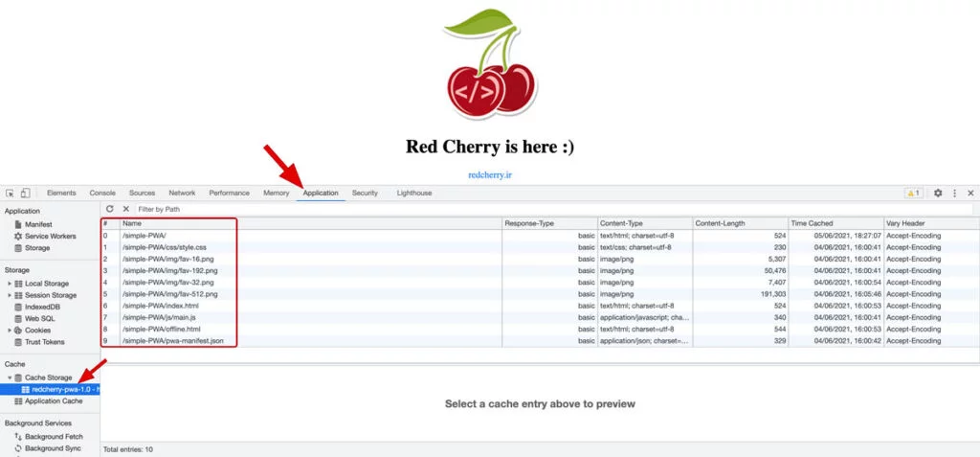Collapse the Cache Storage tree
Screen dimensions: 980x457
click(x=10, y=378)
